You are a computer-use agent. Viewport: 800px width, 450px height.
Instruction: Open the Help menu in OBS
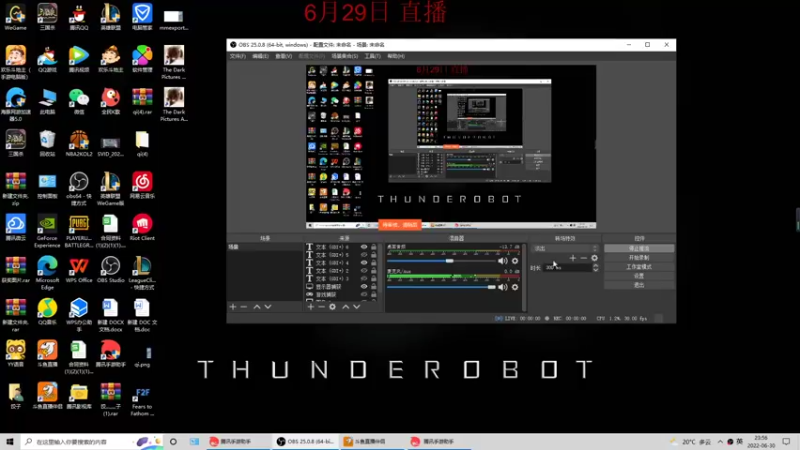[396, 56]
